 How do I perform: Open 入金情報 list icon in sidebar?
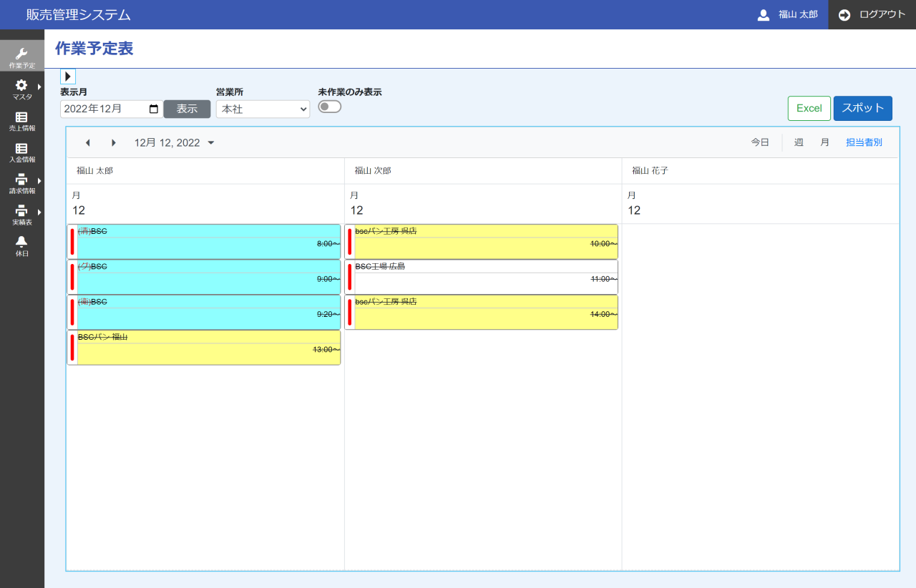pos(21,148)
